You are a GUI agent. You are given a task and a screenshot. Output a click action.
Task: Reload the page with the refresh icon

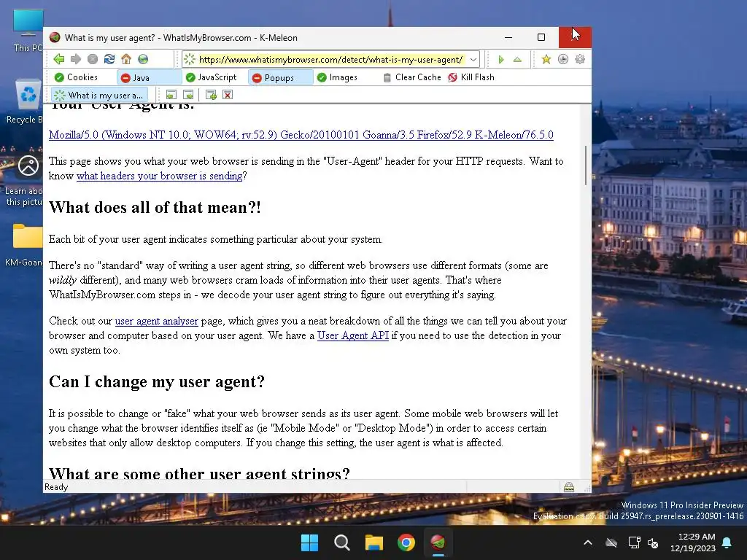[x=109, y=59]
